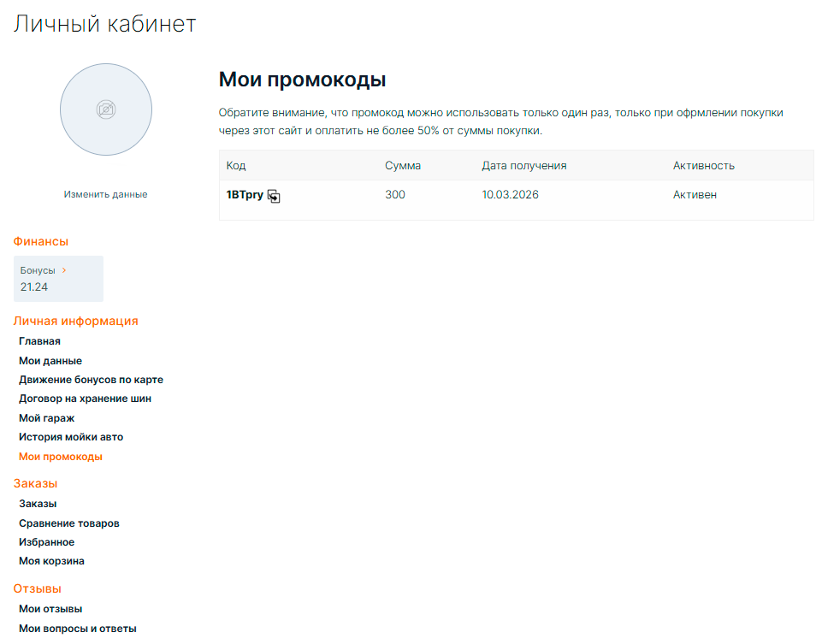Image resolution: width=822 pixels, height=644 pixels.
Task: Open Мои вопросы и ответы
Action: 77,629
